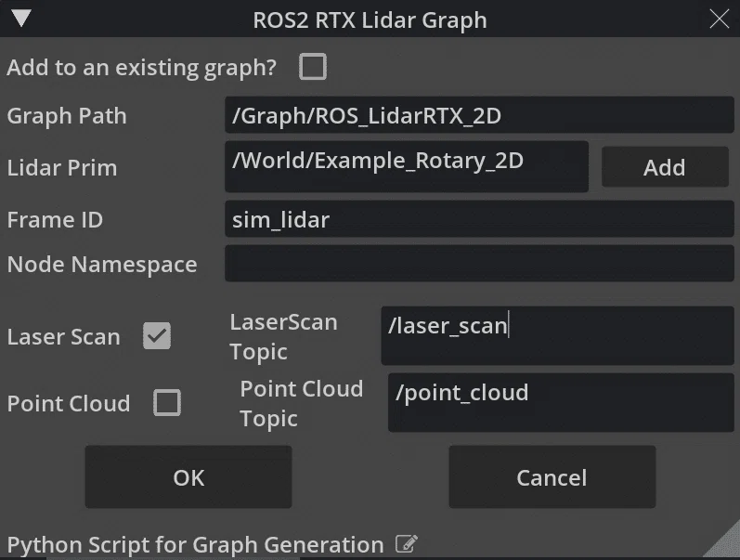Click the Node Namespace label
740x560 pixels.
pos(102,264)
